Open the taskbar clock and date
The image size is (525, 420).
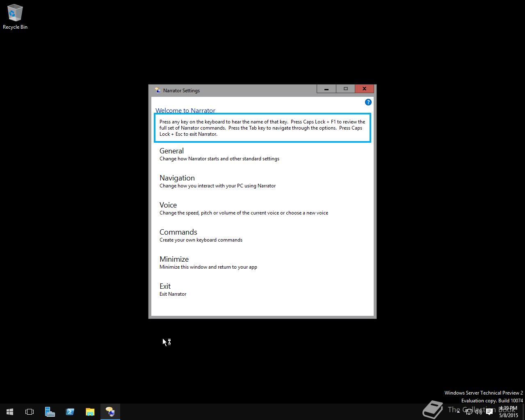(509, 412)
